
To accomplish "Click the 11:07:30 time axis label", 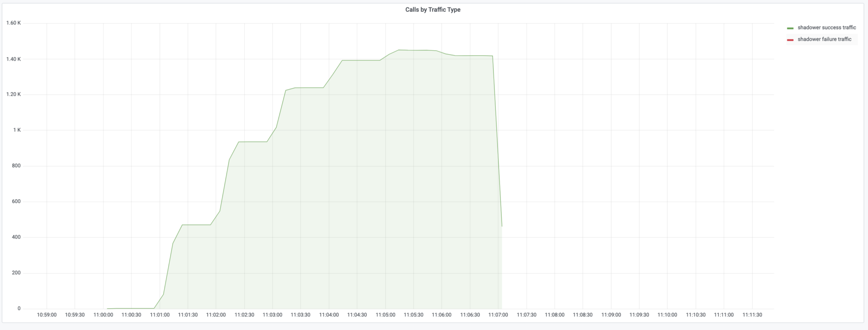I will 527,315.
